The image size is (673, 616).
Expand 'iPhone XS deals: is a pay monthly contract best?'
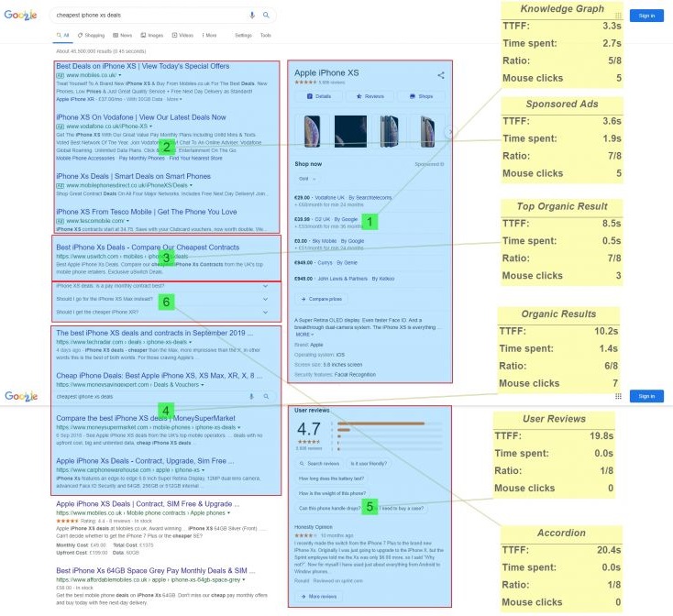point(162,286)
